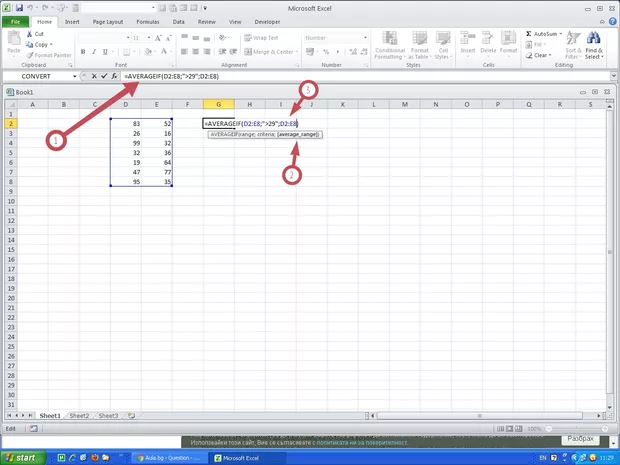Expand the formula bar
This screenshot has height=465, width=620.
point(613,76)
